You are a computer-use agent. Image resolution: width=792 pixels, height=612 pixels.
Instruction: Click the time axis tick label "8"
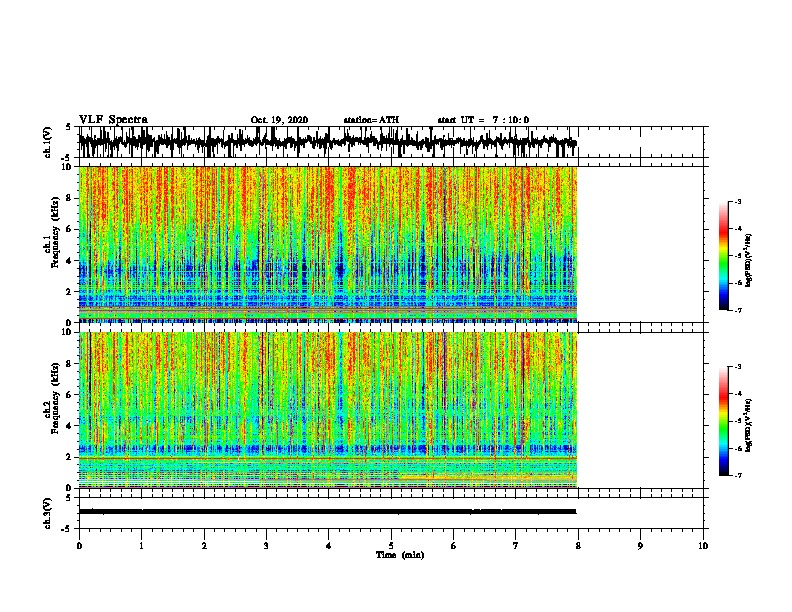578,546
